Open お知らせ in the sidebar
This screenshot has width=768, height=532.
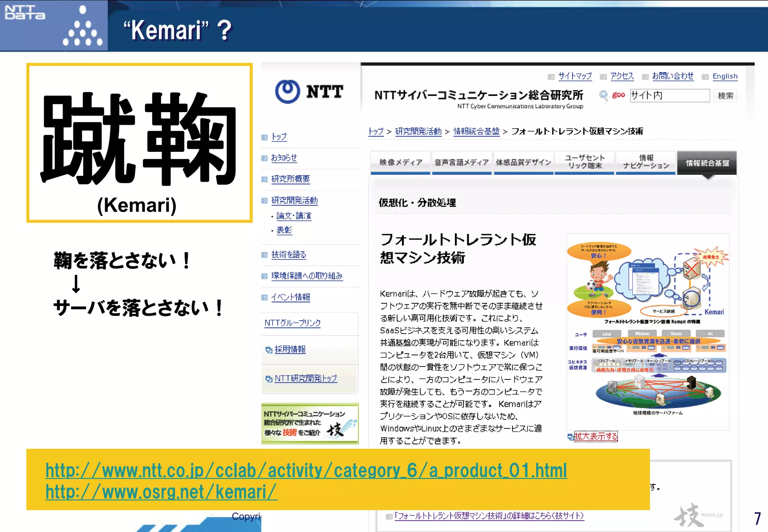(284, 158)
